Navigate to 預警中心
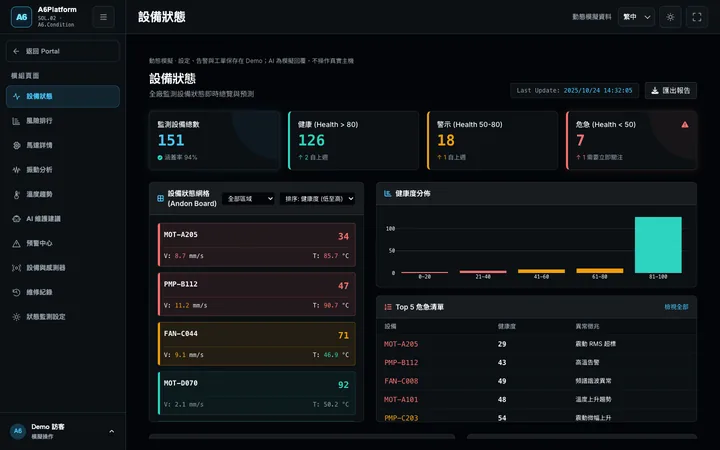 (x=63, y=243)
